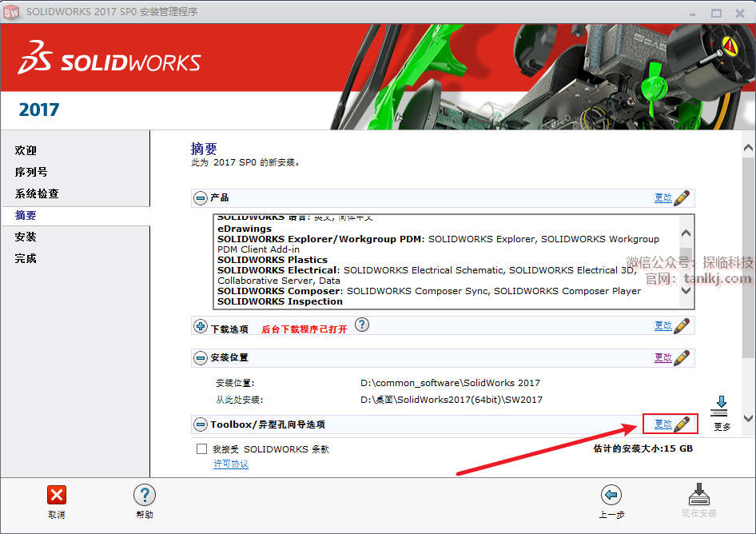Check the 我接受 SOLIDWORKS 条款 checkbox
The image size is (756, 534).
(202, 449)
